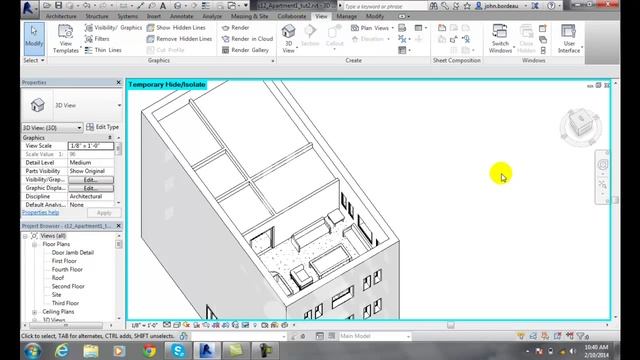The height and width of the screenshot is (360, 640).
Task: Switch to the Annotate tab
Action: click(x=182, y=16)
